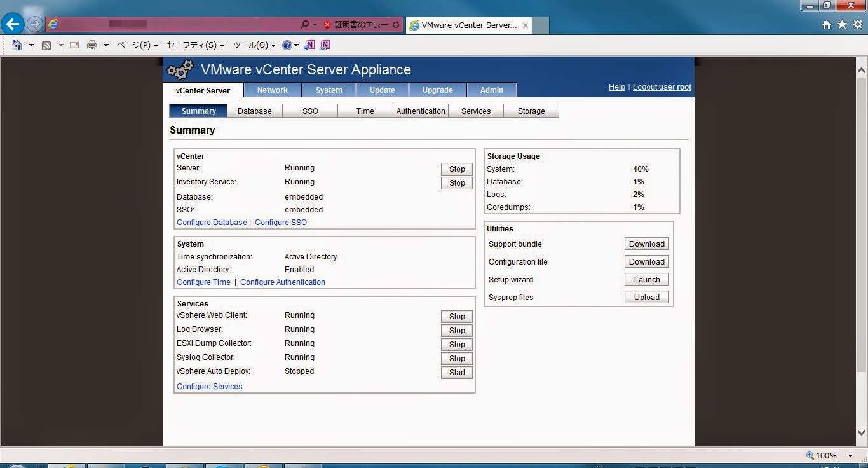Click the search magnifier in address bar
Screen dimensions: 868x468
click(304, 25)
